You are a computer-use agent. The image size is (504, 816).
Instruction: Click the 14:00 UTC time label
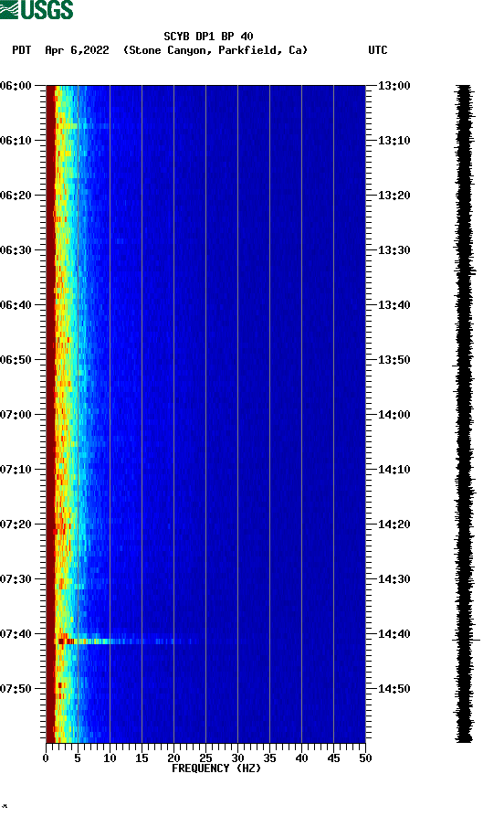click(394, 415)
